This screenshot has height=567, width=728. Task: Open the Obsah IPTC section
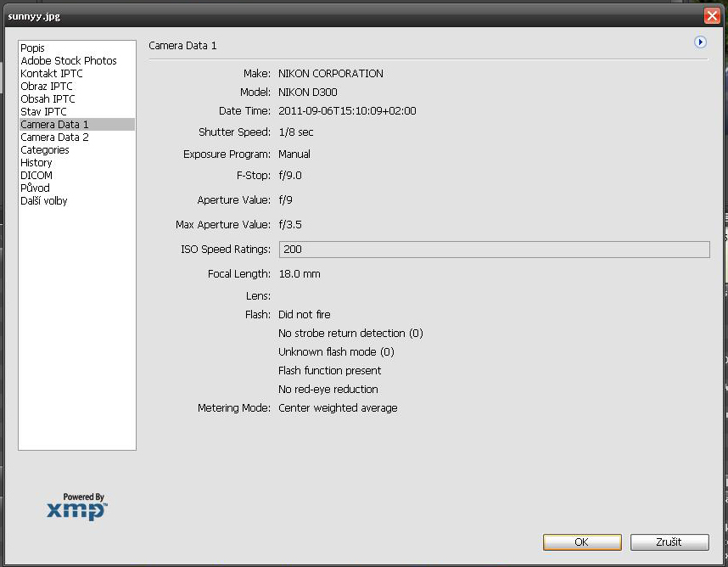48,99
